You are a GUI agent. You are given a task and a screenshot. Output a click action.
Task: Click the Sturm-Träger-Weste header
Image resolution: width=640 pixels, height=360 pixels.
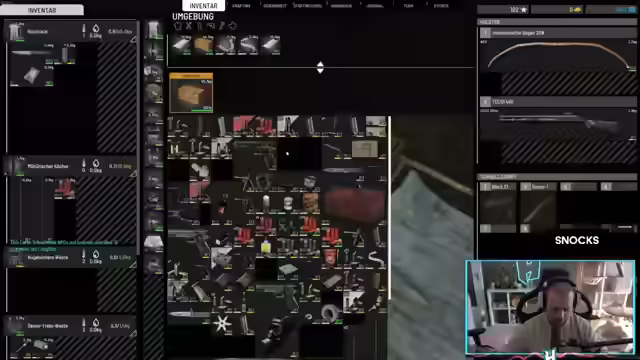(70, 326)
